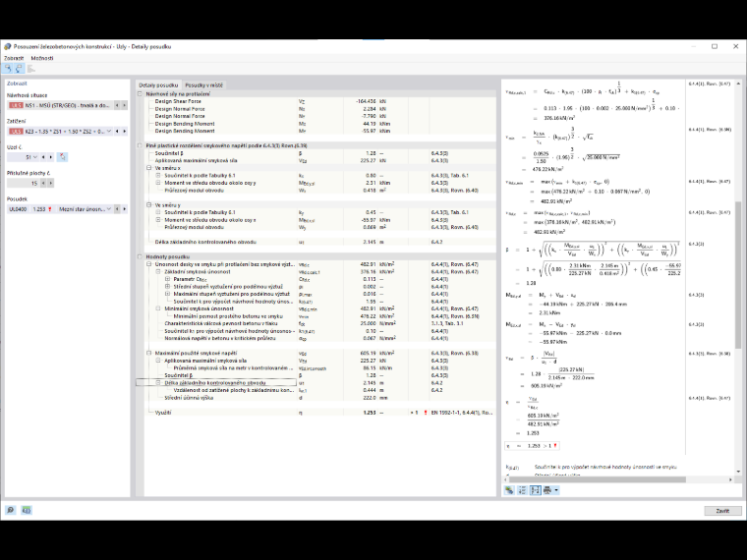Click the Příslušné plochy č. field showing 15

[x=23, y=183]
